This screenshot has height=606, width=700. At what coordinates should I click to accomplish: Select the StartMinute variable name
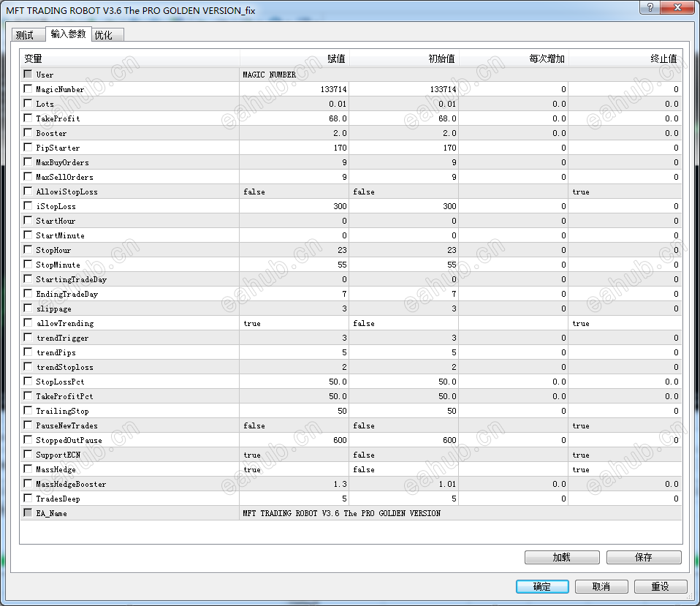[60, 235]
